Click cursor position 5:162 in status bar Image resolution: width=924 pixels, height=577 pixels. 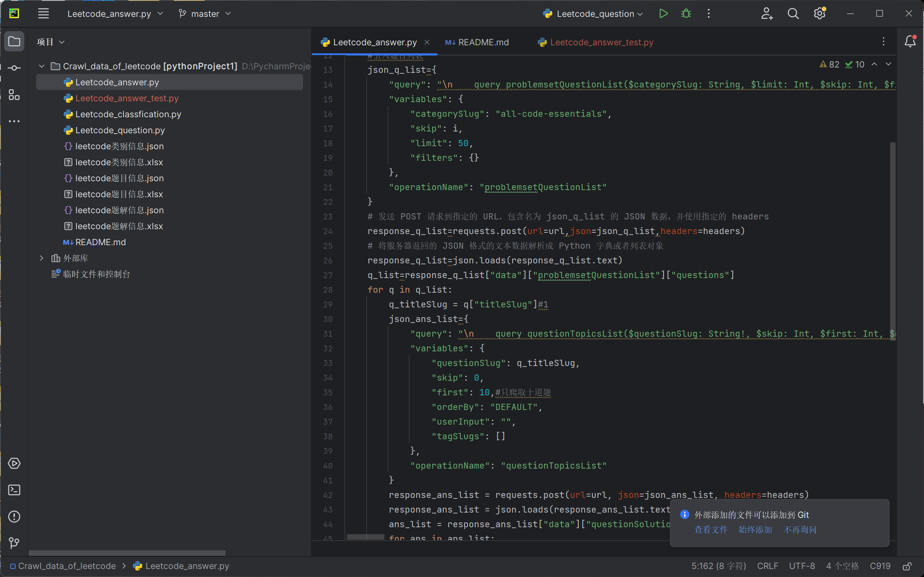click(x=719, y=566)
